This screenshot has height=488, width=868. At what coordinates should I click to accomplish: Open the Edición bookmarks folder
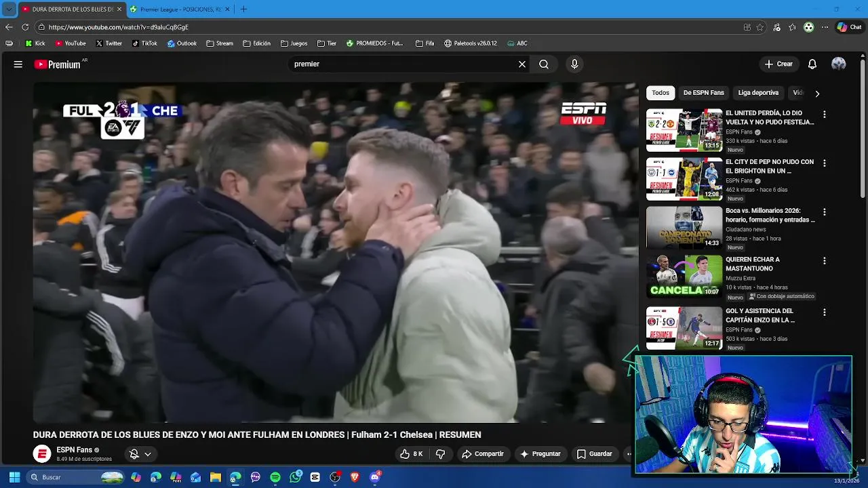pyautogui.click(x=256, y=43)
